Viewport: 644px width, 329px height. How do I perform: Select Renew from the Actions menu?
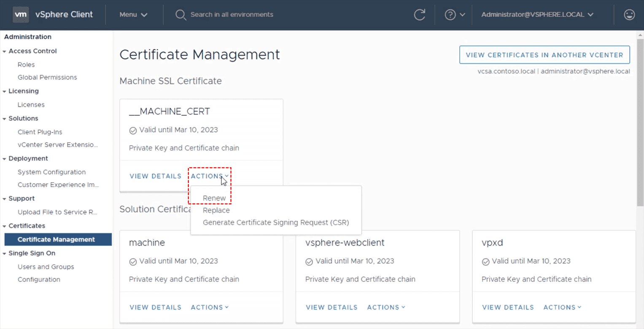point(214,198)
